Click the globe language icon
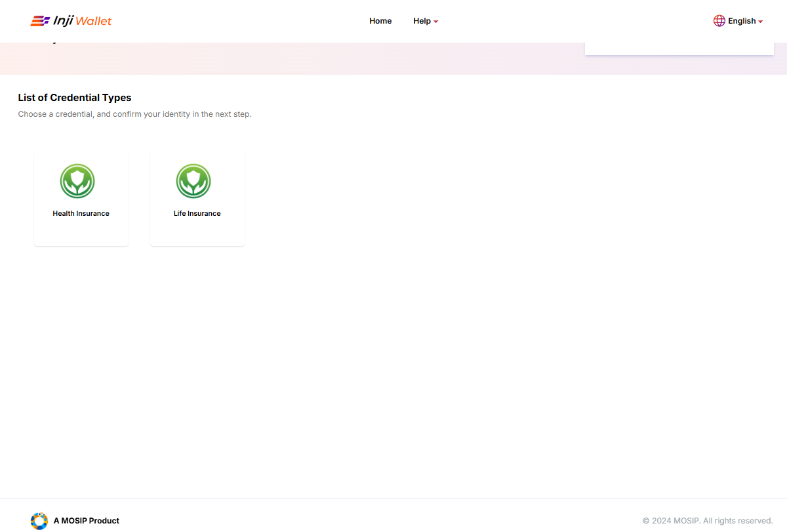Image resolution: width=787 pixels, height=532 pixels. coord(719,21)
